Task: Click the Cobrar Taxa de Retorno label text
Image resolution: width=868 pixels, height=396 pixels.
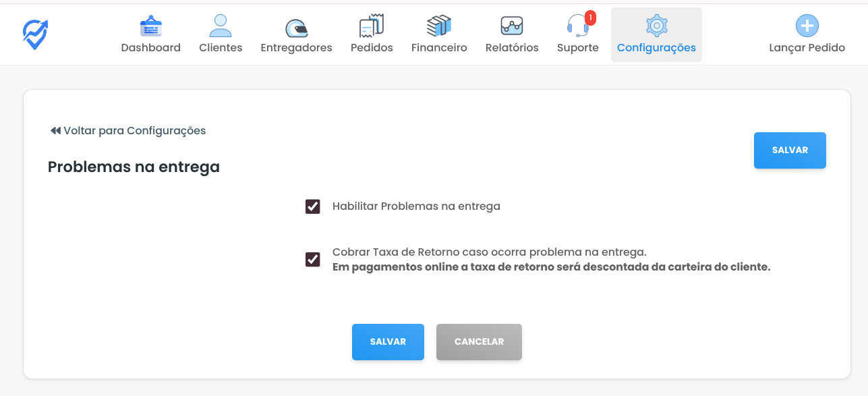Action: click(x=489, y=252)
